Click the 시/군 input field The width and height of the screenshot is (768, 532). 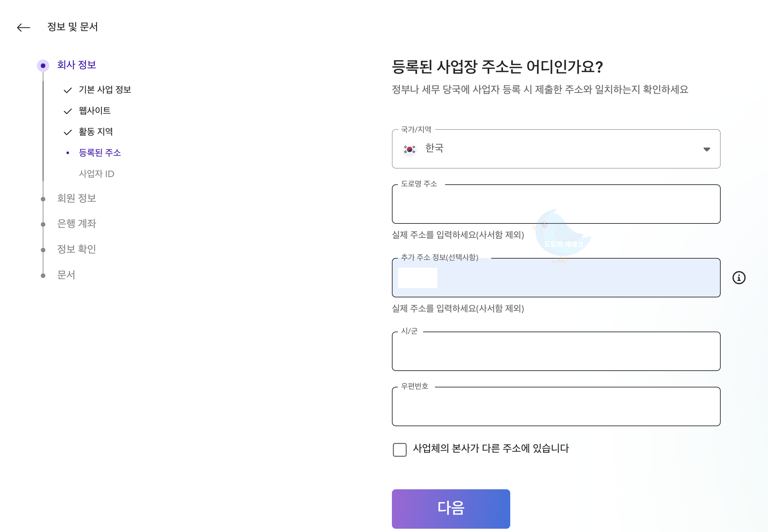tap(556, 351)
